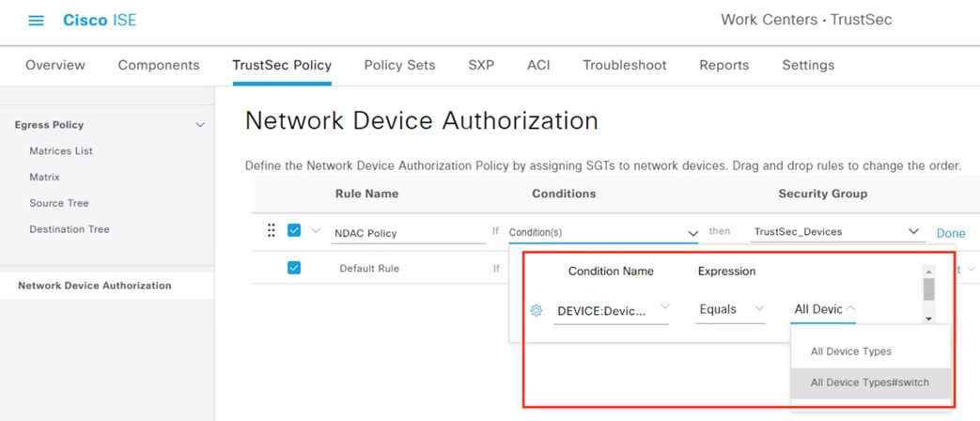Toggle the Default Rule checkbox
The image size is (980, 421).
coord(294,268)
